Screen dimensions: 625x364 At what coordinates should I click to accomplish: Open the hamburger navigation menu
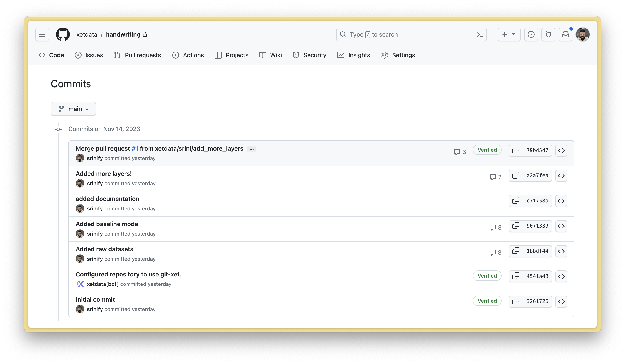tap(42, 34)
